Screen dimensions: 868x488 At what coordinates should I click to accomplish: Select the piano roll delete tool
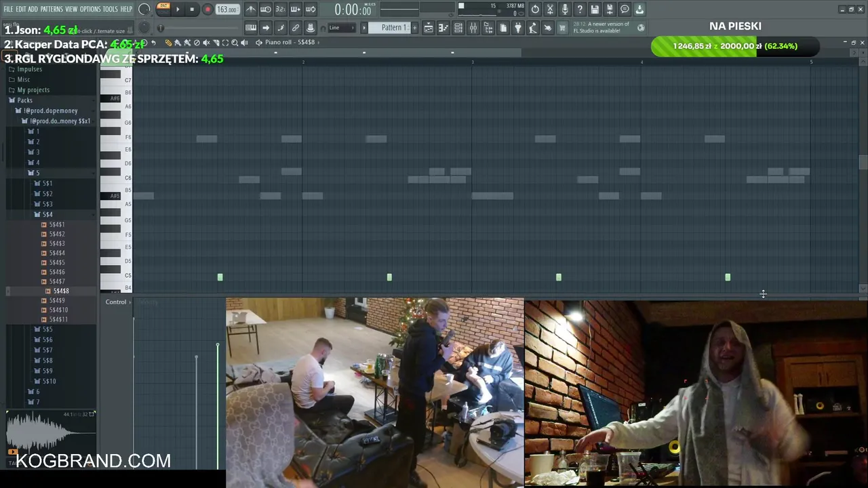[197, 43]
